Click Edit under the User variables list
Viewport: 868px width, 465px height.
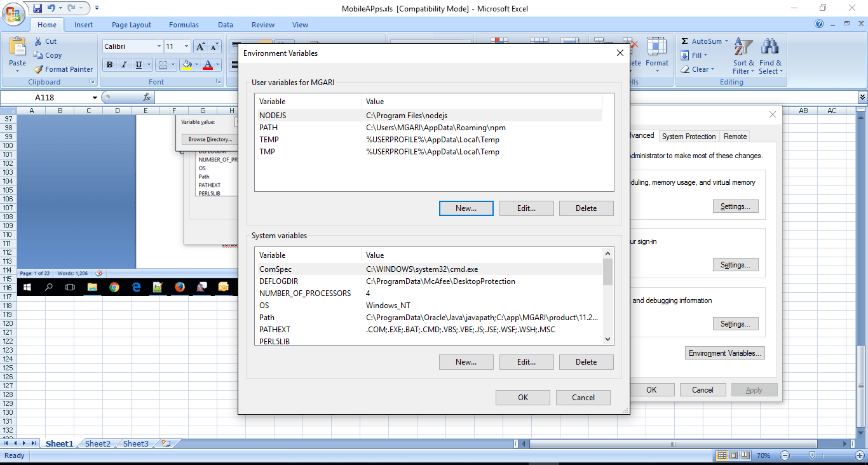(x=527, y=208)
